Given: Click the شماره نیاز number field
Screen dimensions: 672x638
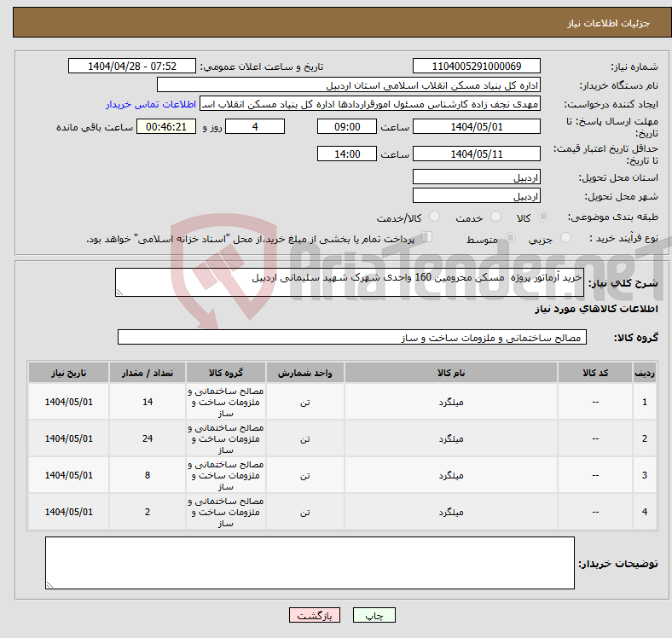Looking at the screenshot, I should pos(476,67).
